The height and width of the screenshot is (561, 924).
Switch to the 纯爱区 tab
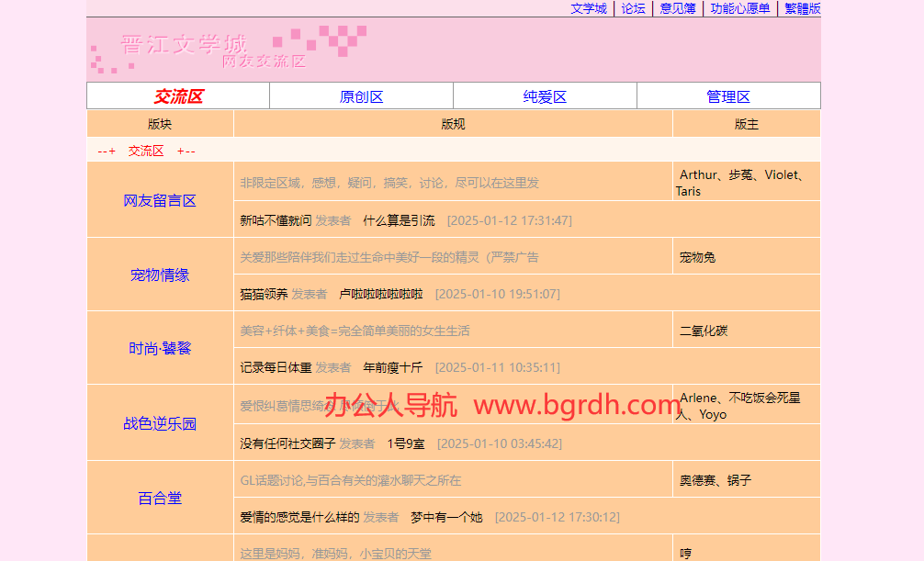click(x=545, y=96)
